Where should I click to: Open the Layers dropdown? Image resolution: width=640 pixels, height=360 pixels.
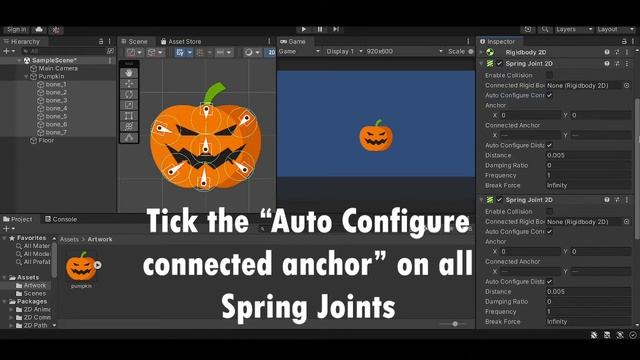574,29
